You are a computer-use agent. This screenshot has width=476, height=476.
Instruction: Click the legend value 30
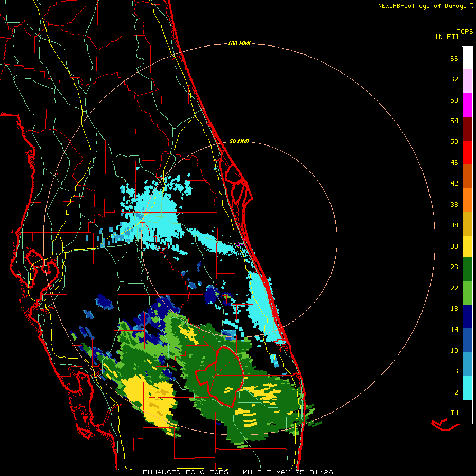click(454, 246)
